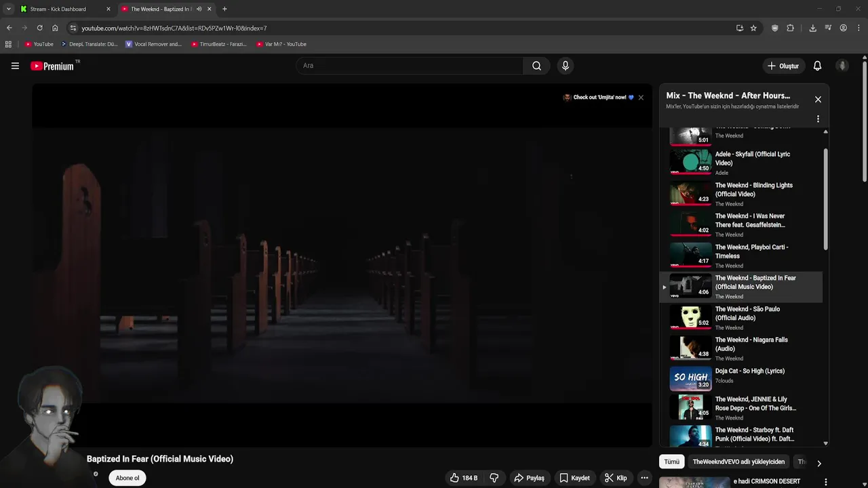Open Var Mı? - YouTube bookmark
This screenshot has width=868, height=488.
click(x=281, y=44)
